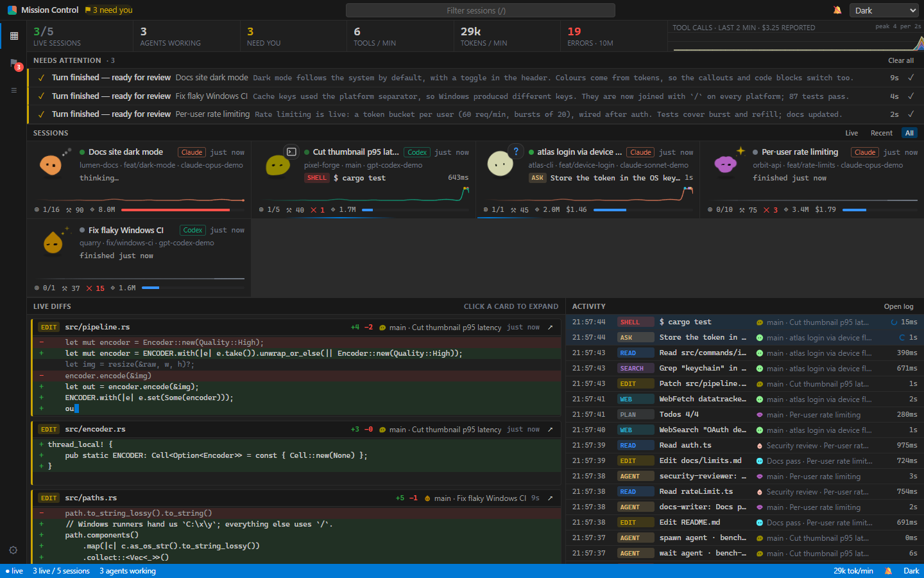Switch sessions filter to the Live tab

851,133
